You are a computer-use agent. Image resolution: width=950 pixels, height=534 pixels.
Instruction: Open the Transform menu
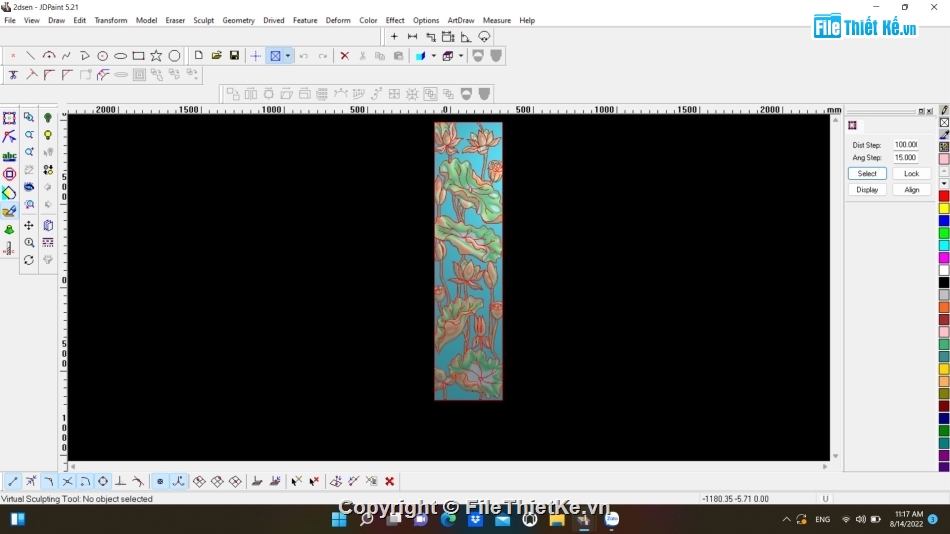pyautogui.click(x=111, y=20)
